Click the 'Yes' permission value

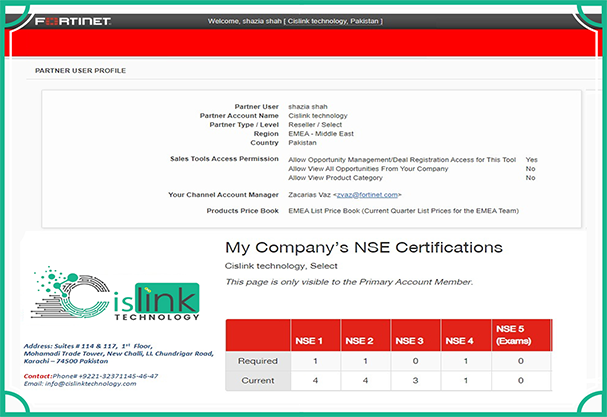click(x=532, y=160)
